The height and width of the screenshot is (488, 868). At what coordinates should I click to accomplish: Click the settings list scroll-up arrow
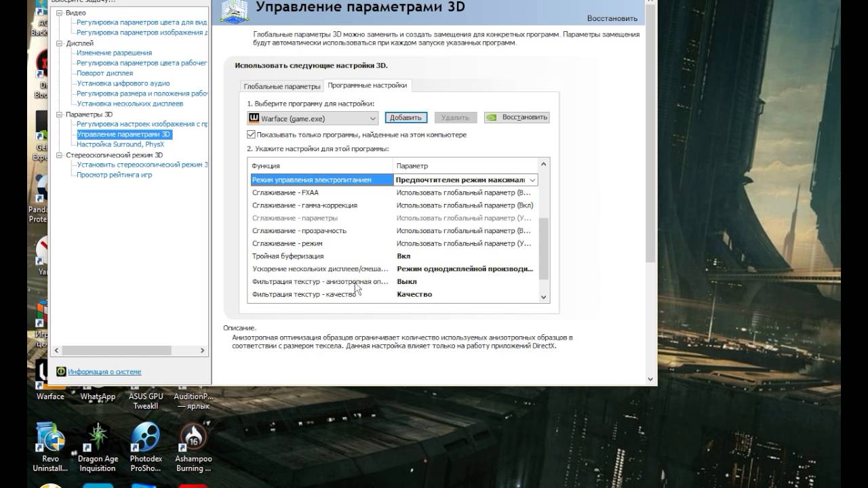coord(543,164)
